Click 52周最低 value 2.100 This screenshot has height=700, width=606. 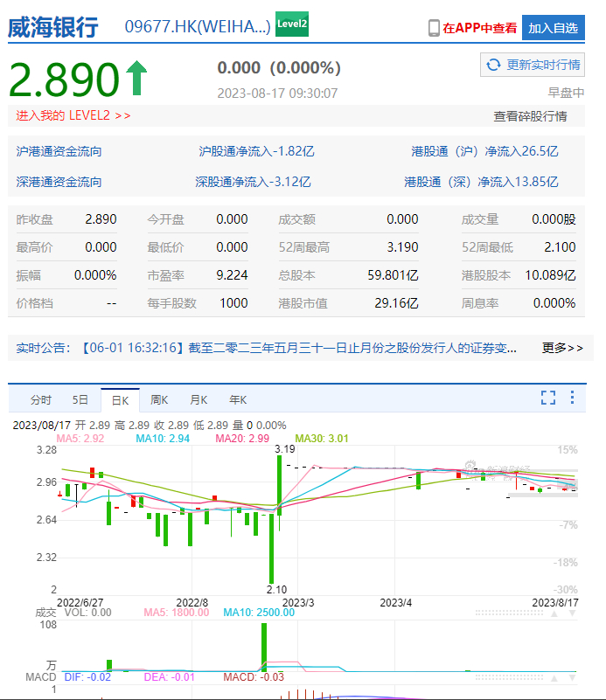point(560,246)
